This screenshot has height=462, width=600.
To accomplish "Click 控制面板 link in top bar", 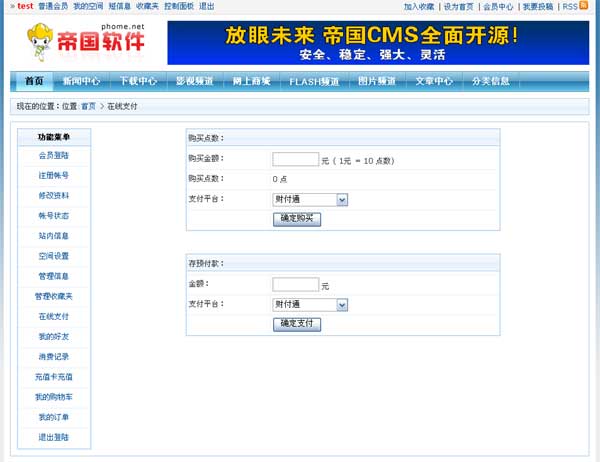I will pyautogui.click(x=176, y=6).
